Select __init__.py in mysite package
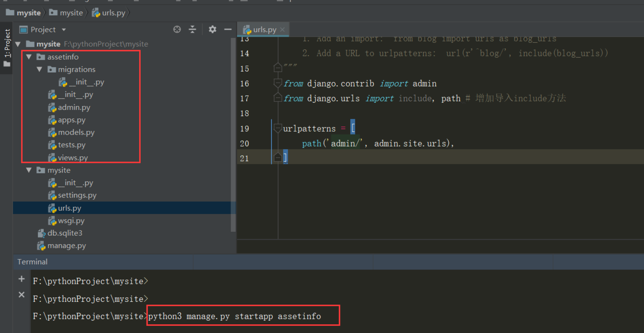Viewport: 644px width, 333px height. tap(76, 183)
